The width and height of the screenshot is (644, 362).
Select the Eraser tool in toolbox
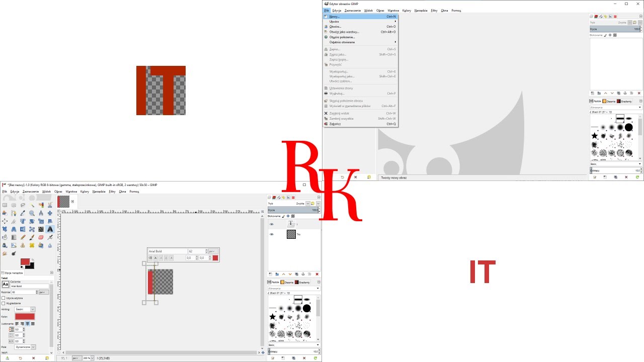coord(41,237)
